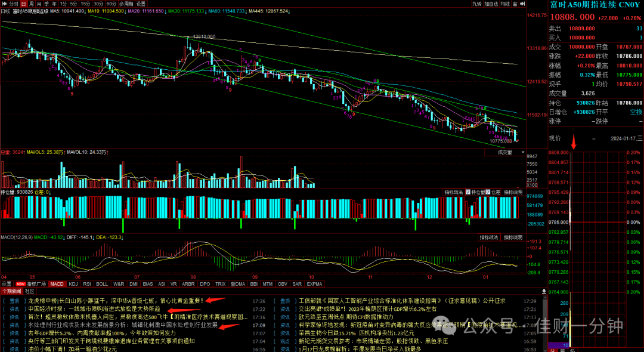Switch chart to 60分 period
Screen dimensions: 644x352
point(112,4)
